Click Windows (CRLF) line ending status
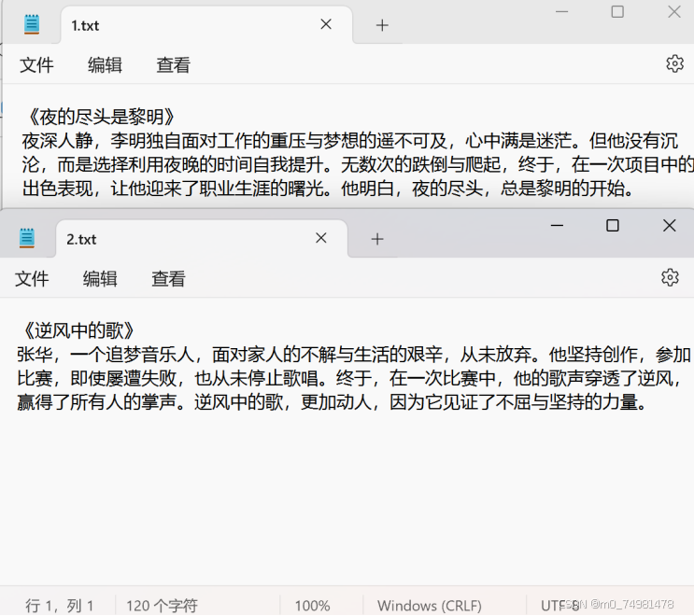 click(430, 606)
